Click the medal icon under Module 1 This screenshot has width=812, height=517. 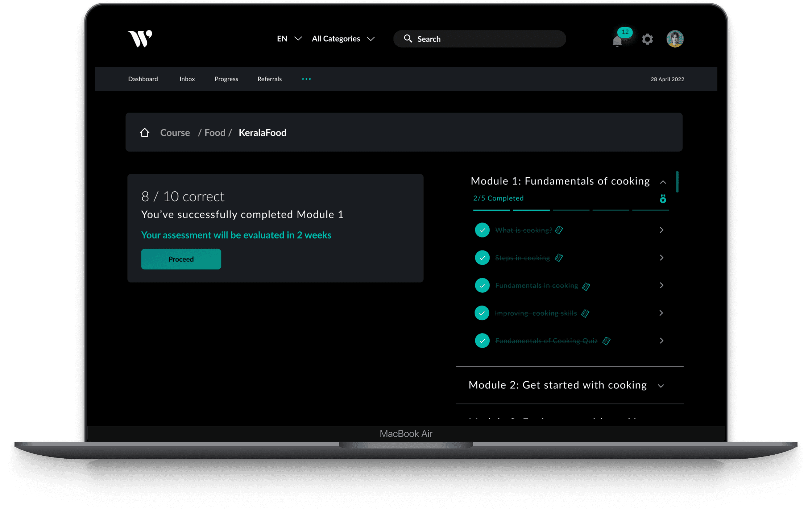(663, 199)
